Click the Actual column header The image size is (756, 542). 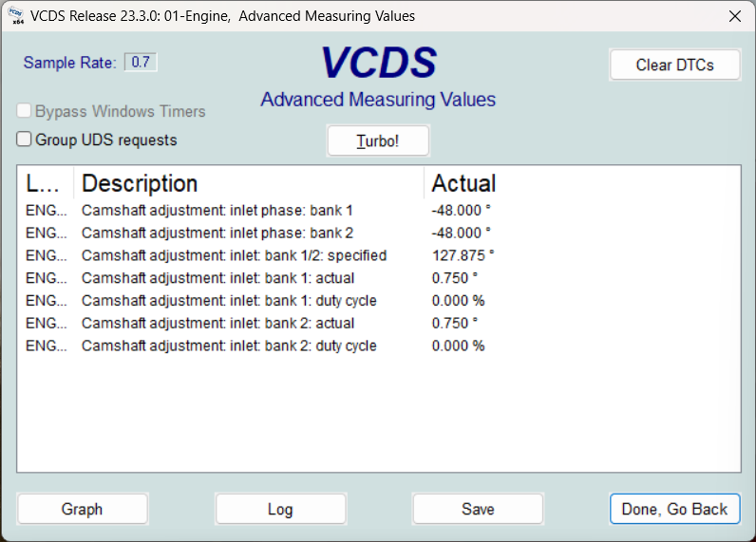point(570,183)
